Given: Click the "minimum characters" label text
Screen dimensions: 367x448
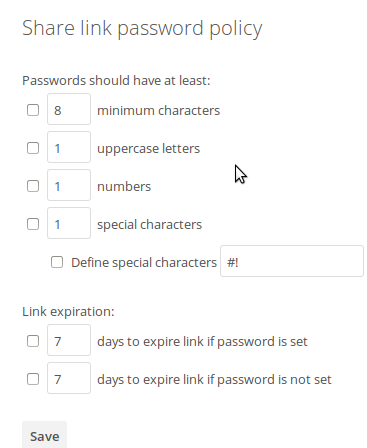Looking at the screenshot, I should [158, 110].
